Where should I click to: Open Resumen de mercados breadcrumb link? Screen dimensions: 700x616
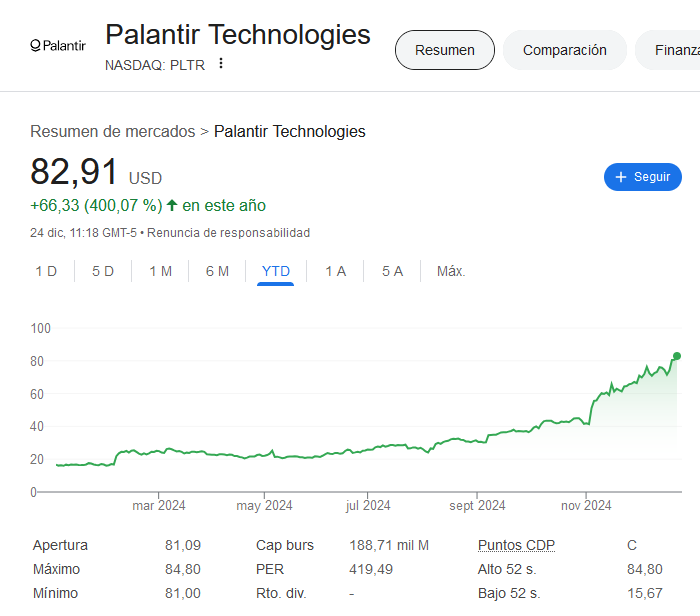[112, 132]
